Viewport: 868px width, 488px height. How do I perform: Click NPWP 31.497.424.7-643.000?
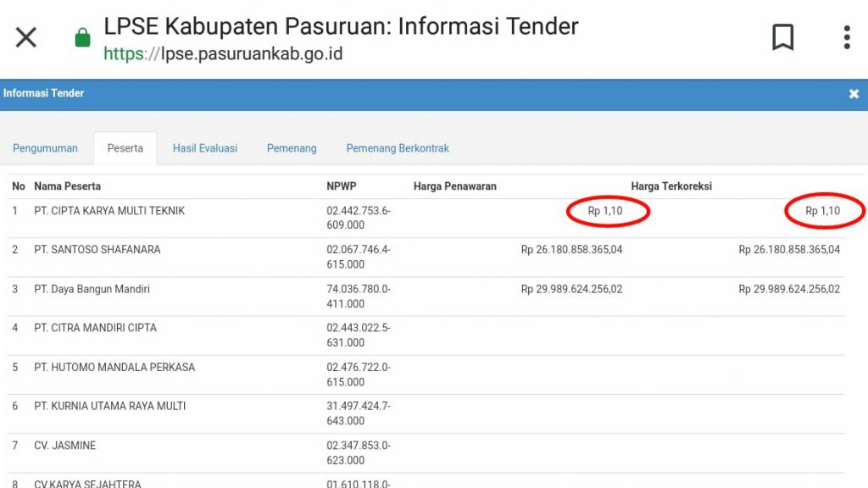click(x=359, y=413)
